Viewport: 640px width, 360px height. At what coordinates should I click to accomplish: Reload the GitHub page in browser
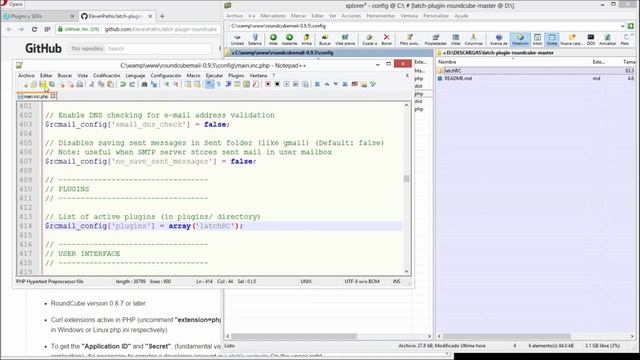pos(34,29)
